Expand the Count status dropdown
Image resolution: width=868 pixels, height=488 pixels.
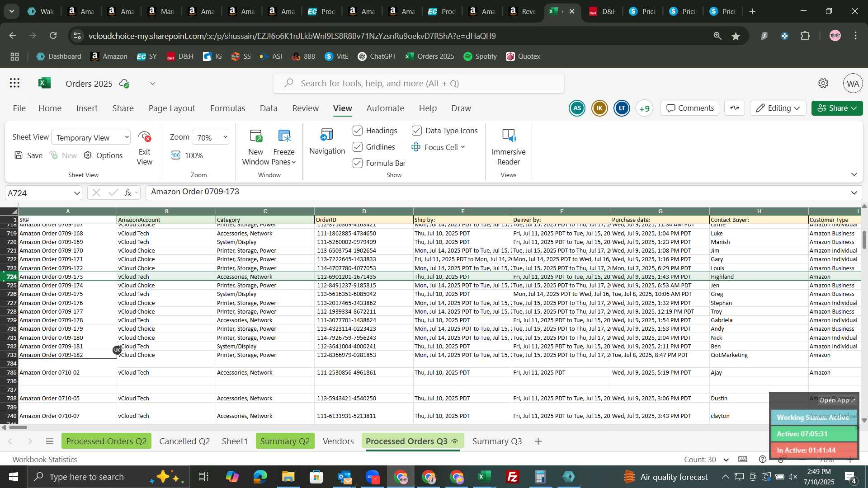click(x=726, y=460)
